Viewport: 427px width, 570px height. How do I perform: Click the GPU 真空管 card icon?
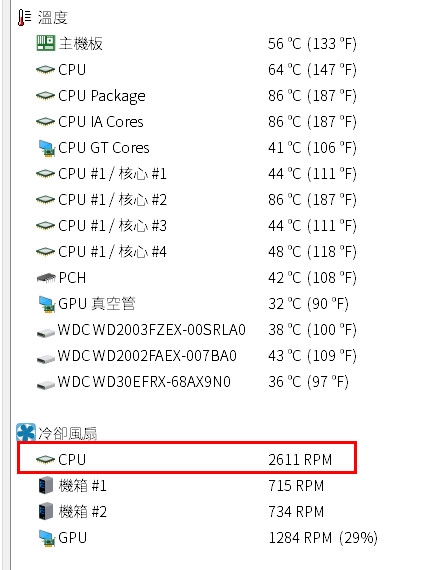point(47,304)
